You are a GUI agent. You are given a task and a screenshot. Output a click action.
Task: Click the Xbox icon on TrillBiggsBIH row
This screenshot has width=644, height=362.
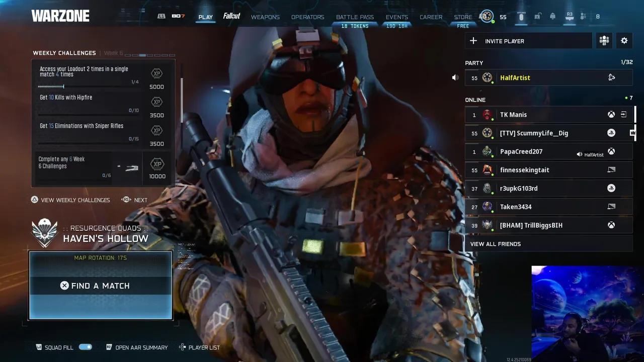[x=611, y=225]
